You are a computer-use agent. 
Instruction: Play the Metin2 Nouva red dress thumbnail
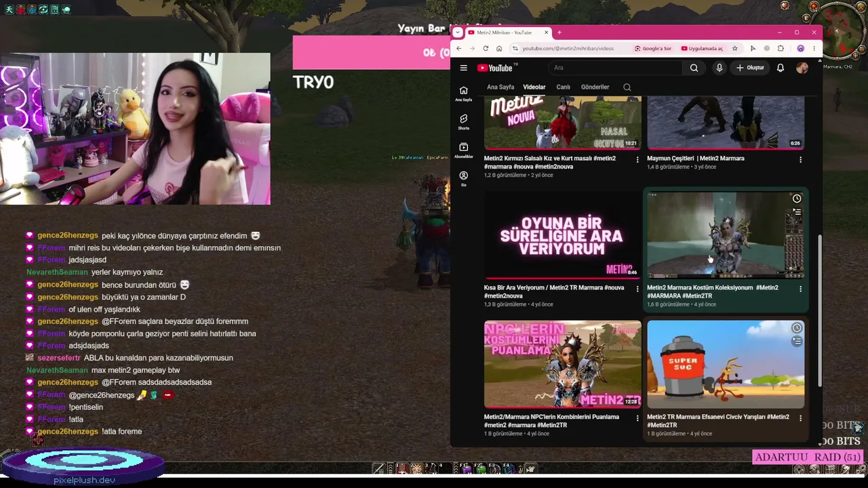pyautogui.click(x=562, y=123)
